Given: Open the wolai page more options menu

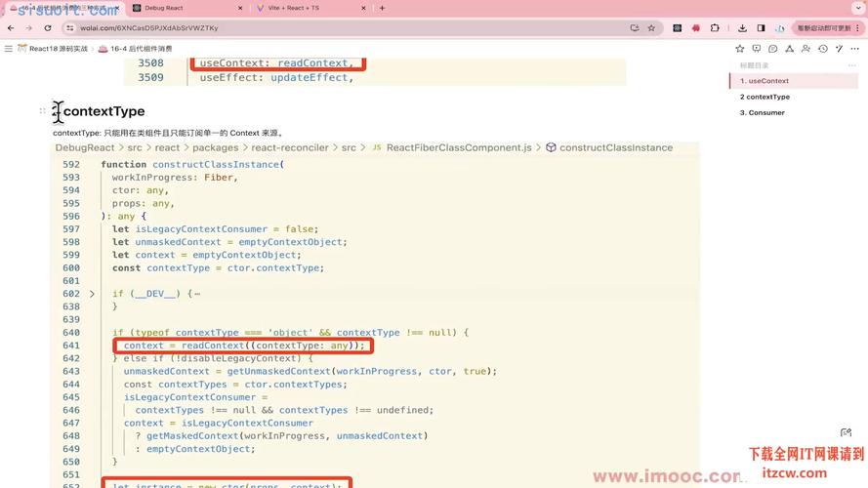Looking at the screenshot, I should coord(855,49).
